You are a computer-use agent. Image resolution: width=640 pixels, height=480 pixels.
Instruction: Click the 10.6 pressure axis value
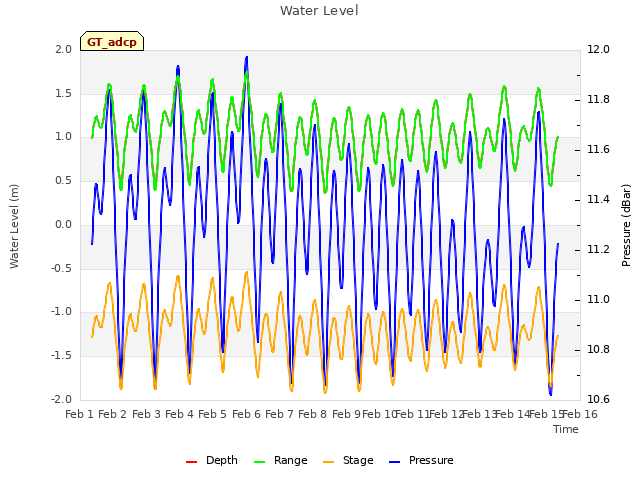(598, 399)
